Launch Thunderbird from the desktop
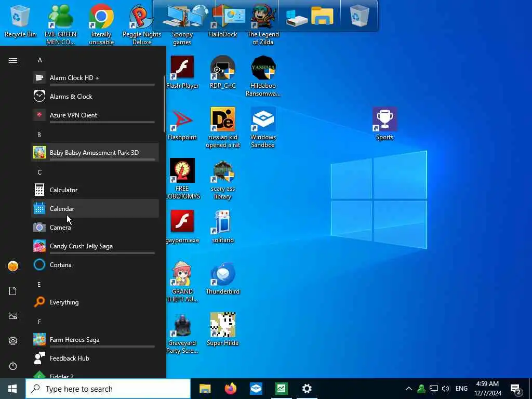Viewport: 532px width, 399px height. 222,278
